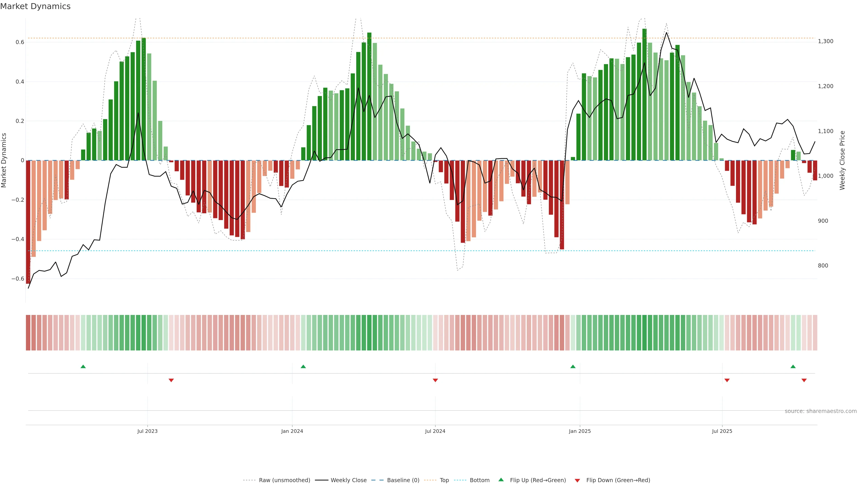Image resolution: width=868 pixels, height=488 pixels.
Task: Click the flip-up triangle near Jan 2024
Action: 303,366
